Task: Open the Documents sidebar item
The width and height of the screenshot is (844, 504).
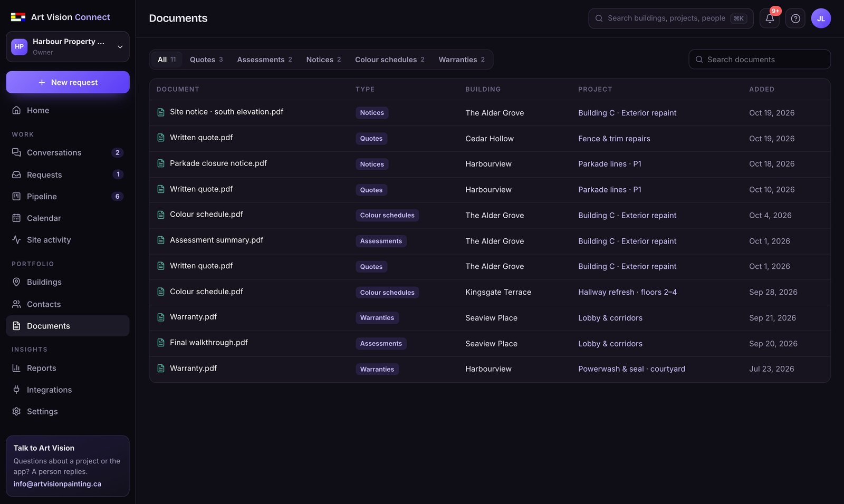Action: [68, 326]
